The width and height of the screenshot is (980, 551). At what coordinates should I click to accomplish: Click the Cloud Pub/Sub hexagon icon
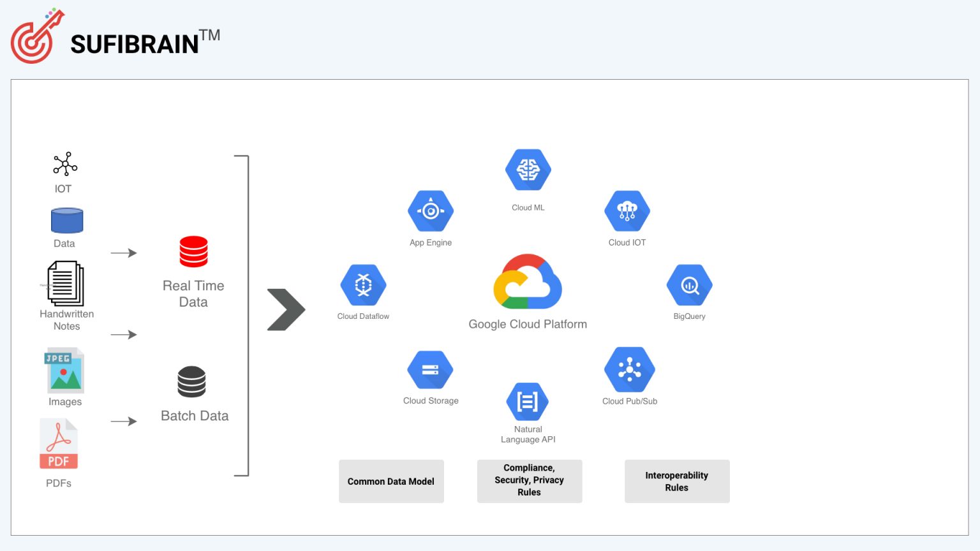tap(630, 370)
